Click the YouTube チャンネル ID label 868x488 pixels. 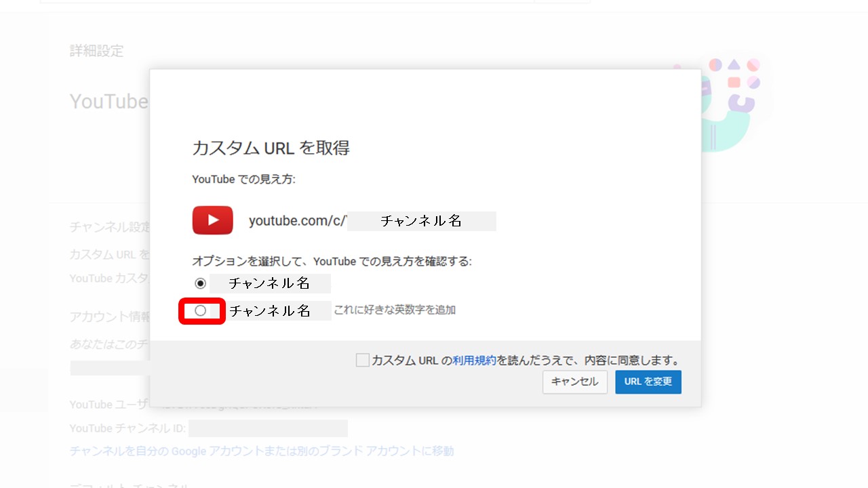[x=127, y=428]
